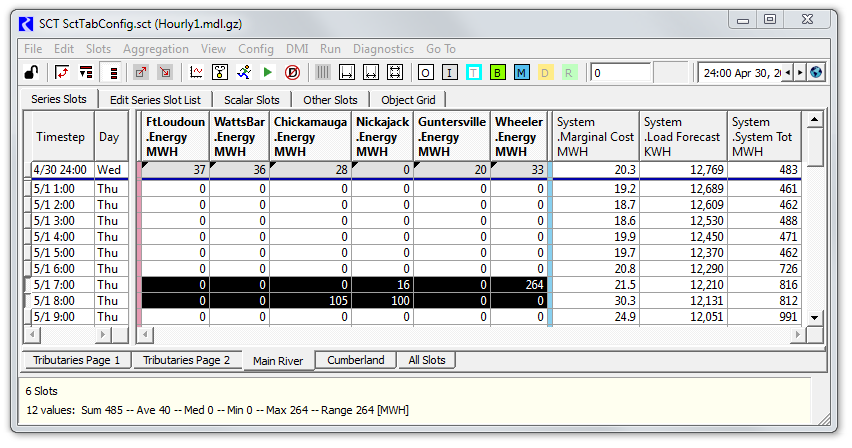Click the vertical scrollbar up arrow
852x448 pixels.
[x=814, y=119]
